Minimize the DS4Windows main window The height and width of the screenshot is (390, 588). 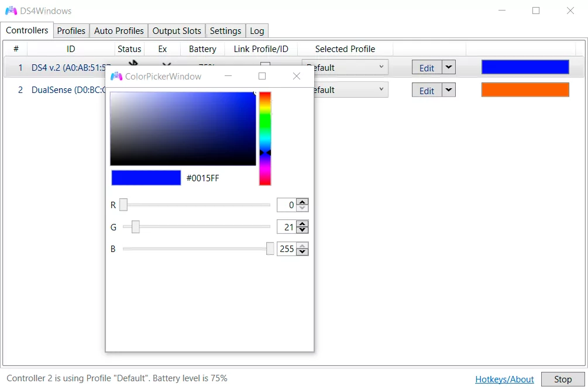(502, 11)
